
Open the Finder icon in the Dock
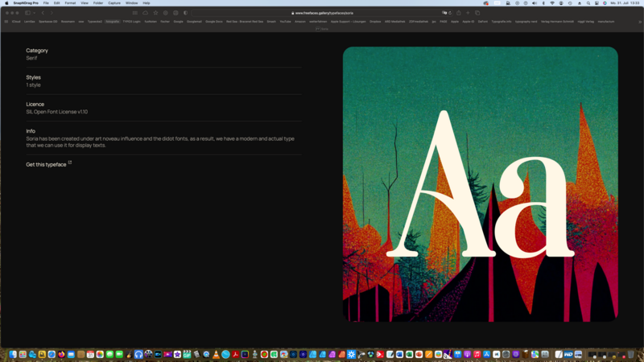[x=13, y=354]
